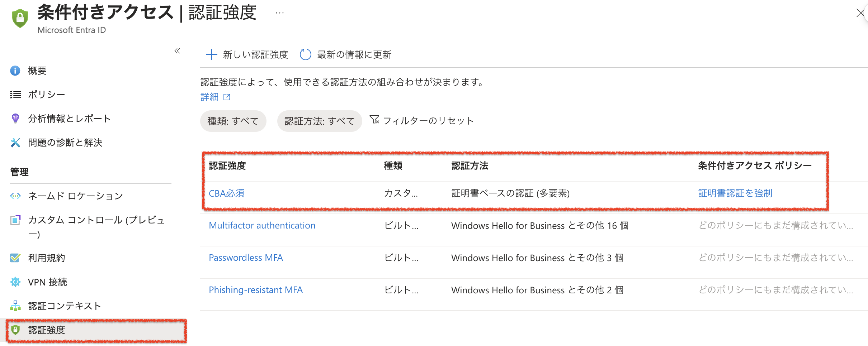
Task: Click the カスタム コントロール icon
Action: click(15, 220)
